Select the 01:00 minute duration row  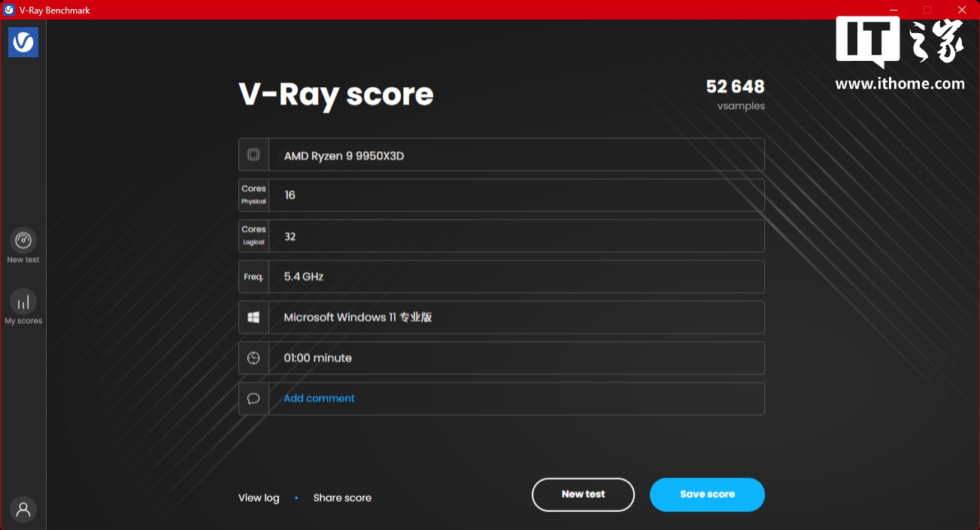[516, 358]
